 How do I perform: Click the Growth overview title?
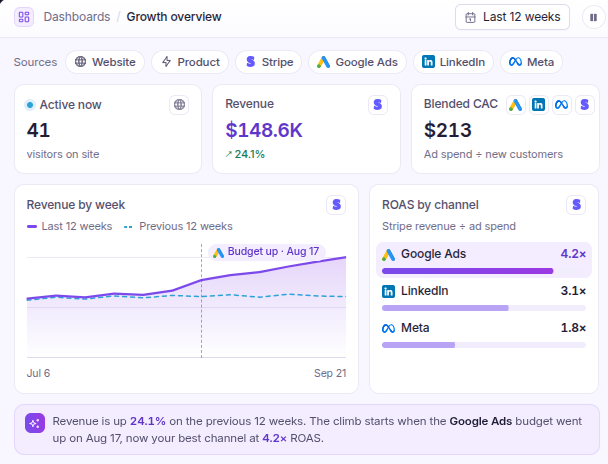pyautogui.click(x=174, y=17)
